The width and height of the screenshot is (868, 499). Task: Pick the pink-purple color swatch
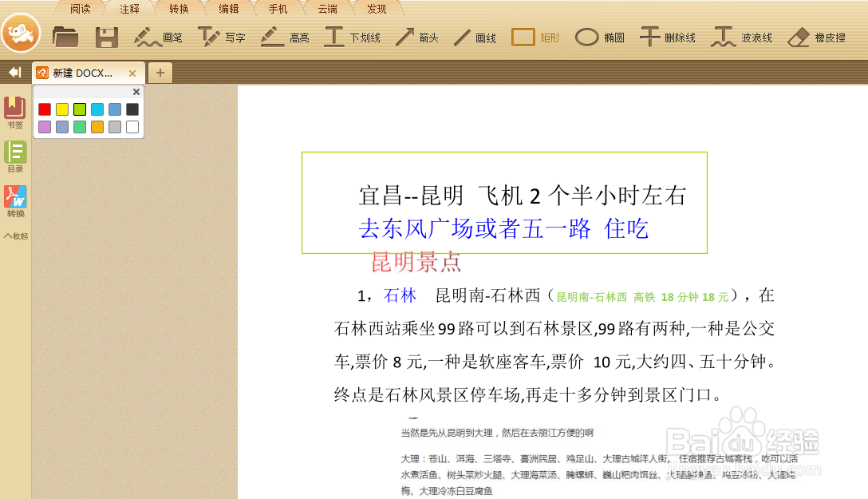coord(45,127)
